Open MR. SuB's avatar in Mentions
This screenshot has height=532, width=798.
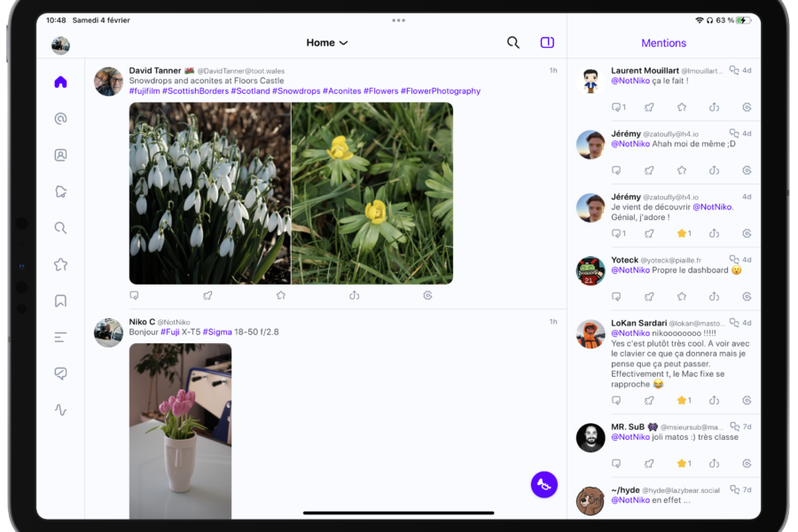point(591,438)
